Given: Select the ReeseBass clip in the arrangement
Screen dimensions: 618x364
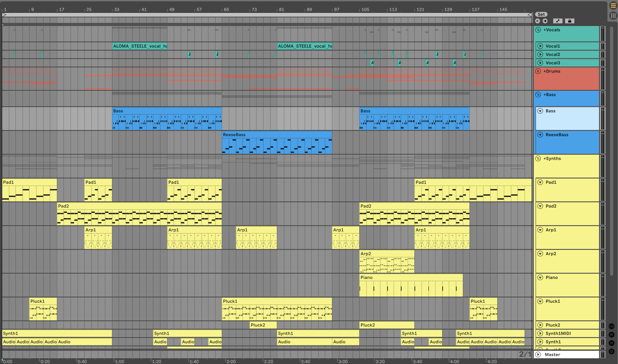Looking at the screenshot, I should pos(277,134).
